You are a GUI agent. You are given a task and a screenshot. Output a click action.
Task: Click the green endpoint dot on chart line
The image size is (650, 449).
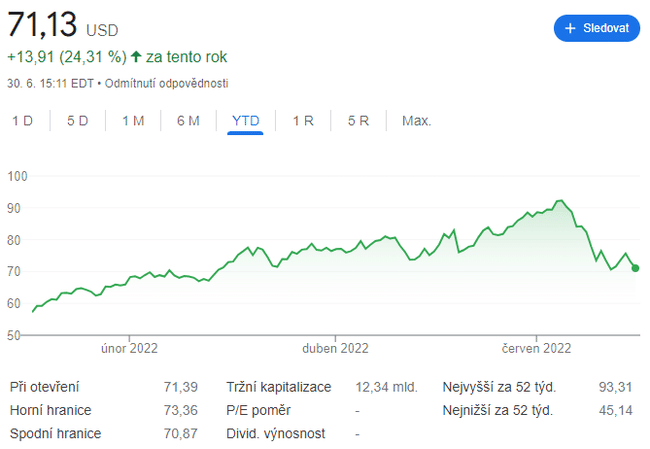[636, 268]
